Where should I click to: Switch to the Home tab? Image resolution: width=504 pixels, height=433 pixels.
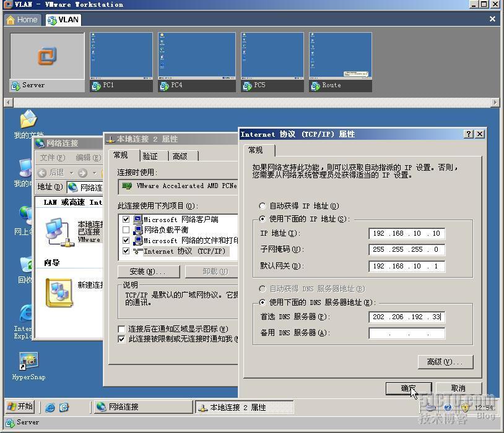(x=22, y=20)
